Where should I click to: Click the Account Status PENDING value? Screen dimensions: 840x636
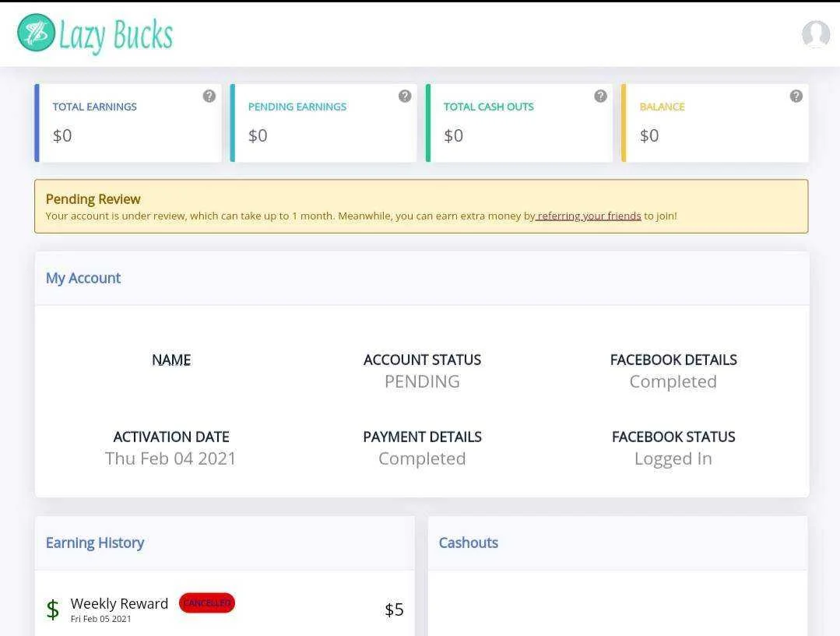[x=422, y=381]
